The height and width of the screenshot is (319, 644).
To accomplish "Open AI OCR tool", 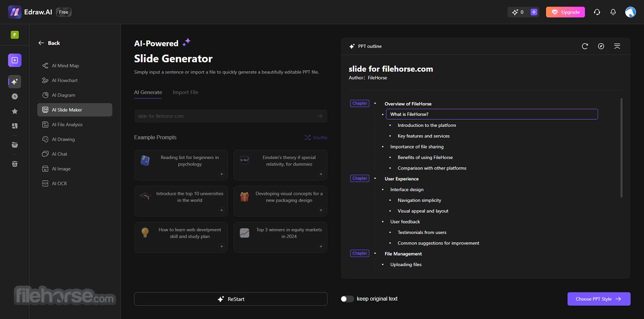I will coord(75,183).
